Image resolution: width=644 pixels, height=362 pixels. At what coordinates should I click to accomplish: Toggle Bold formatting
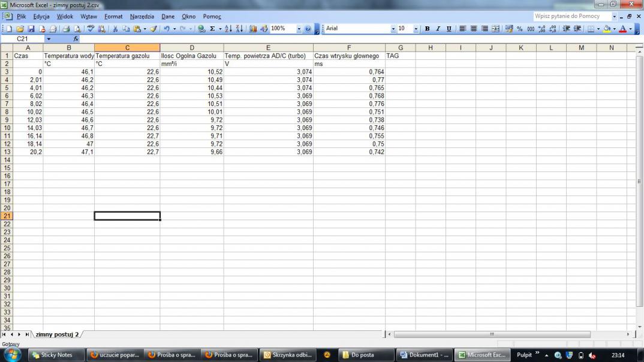[427, 29]
